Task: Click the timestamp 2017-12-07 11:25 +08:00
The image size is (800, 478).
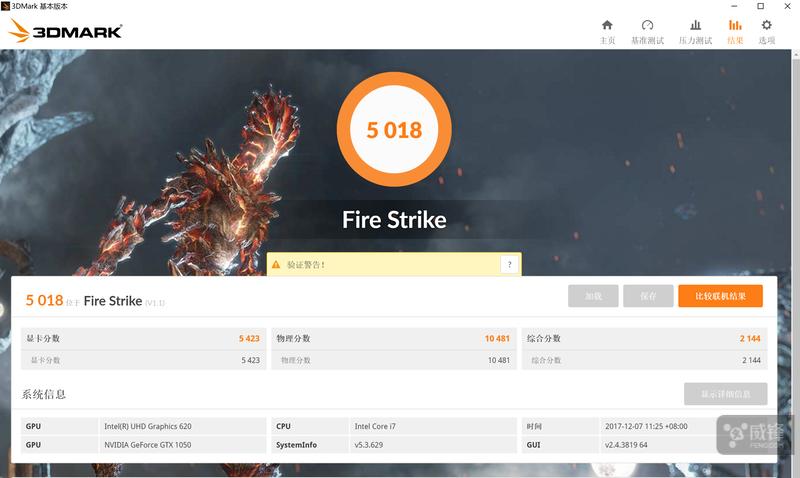Action: coord(646,426)
